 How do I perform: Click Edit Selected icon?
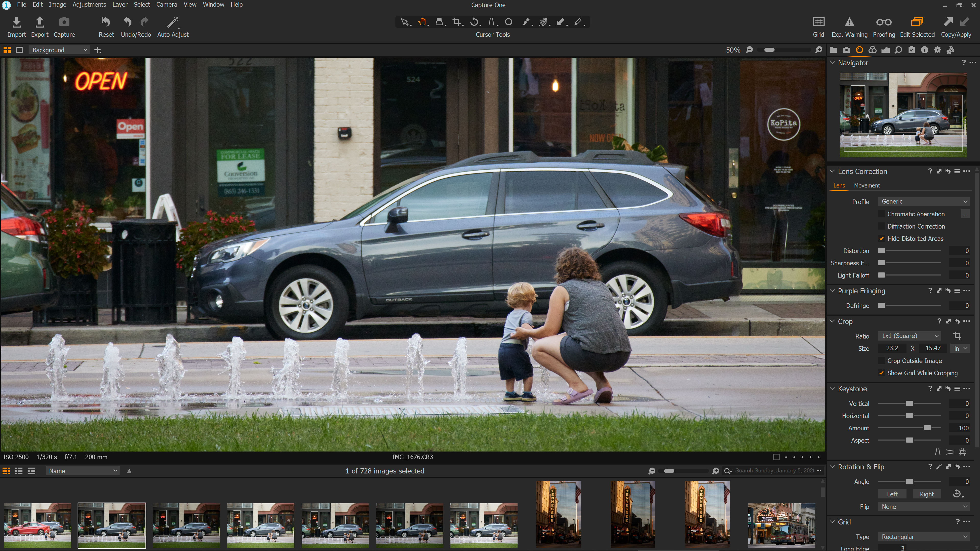click(917, 22)
